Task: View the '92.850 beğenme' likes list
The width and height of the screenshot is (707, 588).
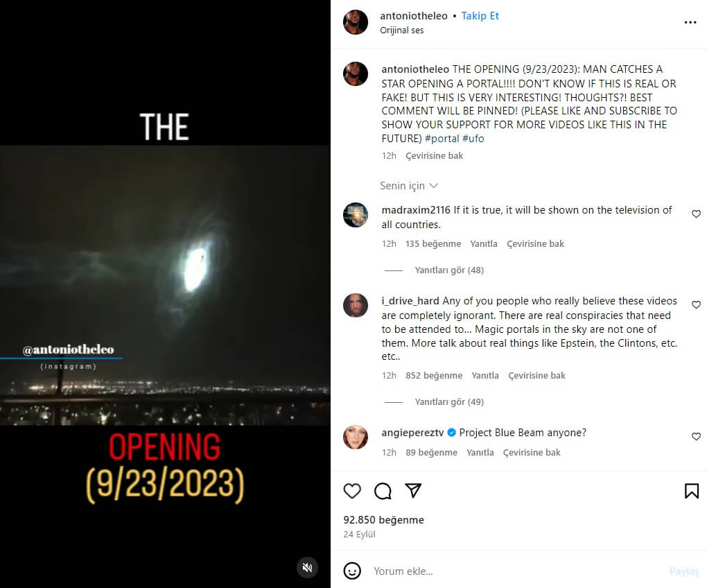Action: 384,520
